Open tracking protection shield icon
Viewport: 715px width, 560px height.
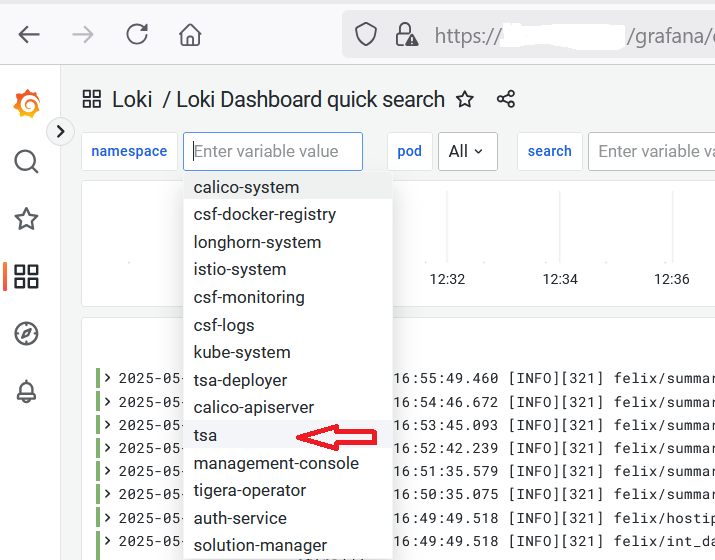pos(366,35)
